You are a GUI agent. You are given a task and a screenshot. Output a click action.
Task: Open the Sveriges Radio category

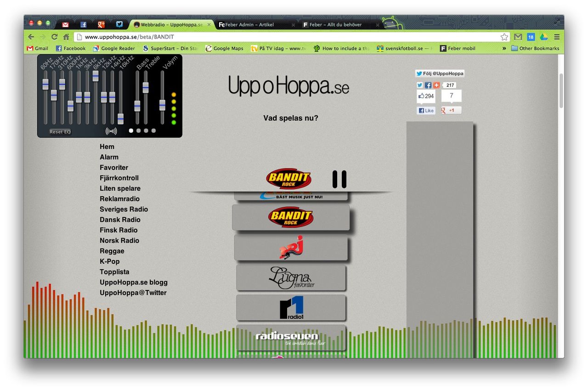[124, 209]
